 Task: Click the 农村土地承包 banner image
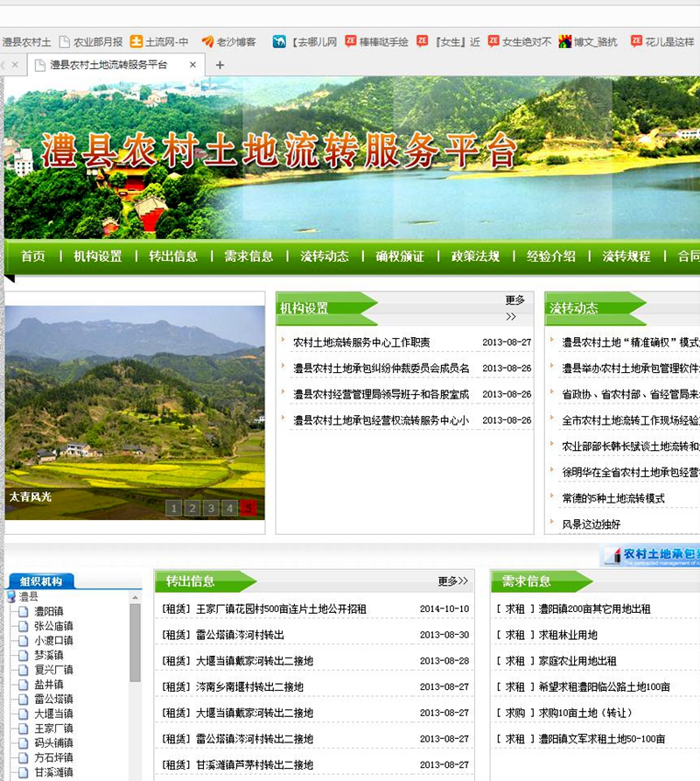[650, 556]
